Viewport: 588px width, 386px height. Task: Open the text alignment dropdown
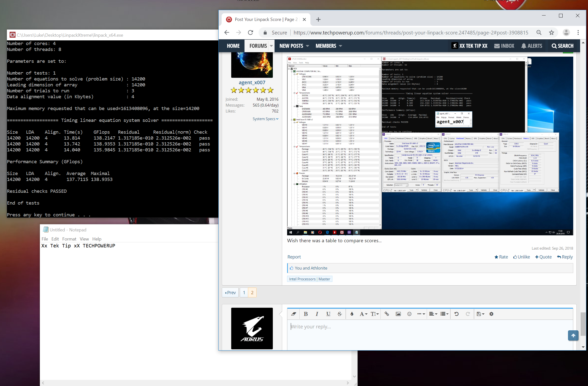433,314
